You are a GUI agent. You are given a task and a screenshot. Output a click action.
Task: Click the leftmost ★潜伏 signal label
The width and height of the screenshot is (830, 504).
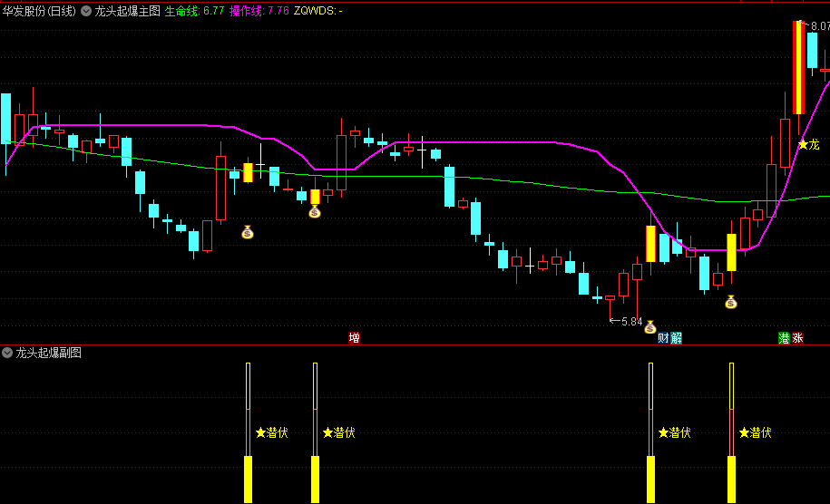(x=271, y=432)
